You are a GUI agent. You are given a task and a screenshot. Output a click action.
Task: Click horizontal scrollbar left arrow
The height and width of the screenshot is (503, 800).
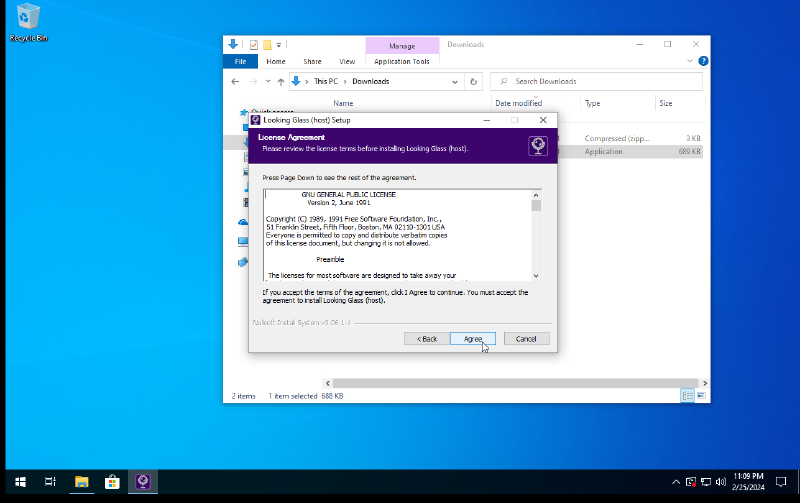pyautogui.click(x=328, y=383)
